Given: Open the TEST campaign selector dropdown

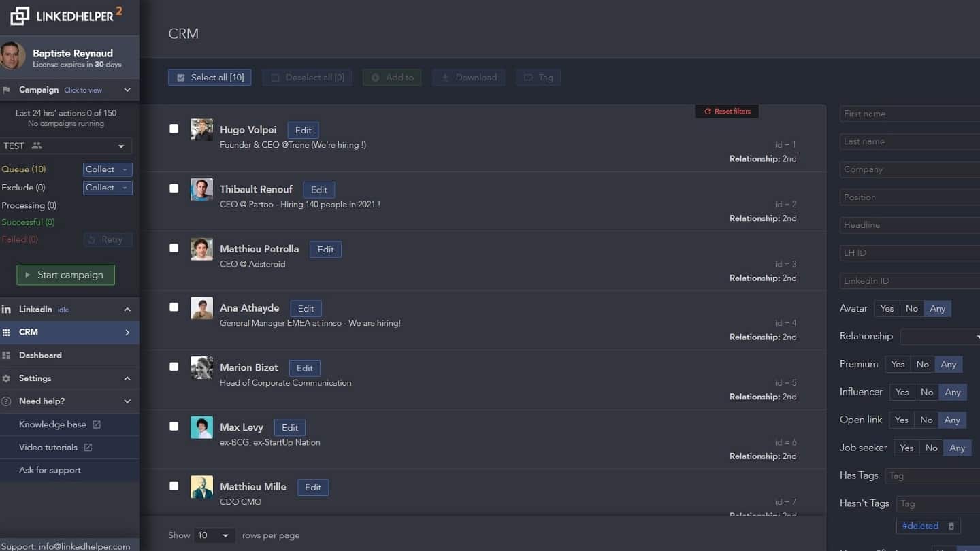Looking at the screenshot, I should [66, 146].
